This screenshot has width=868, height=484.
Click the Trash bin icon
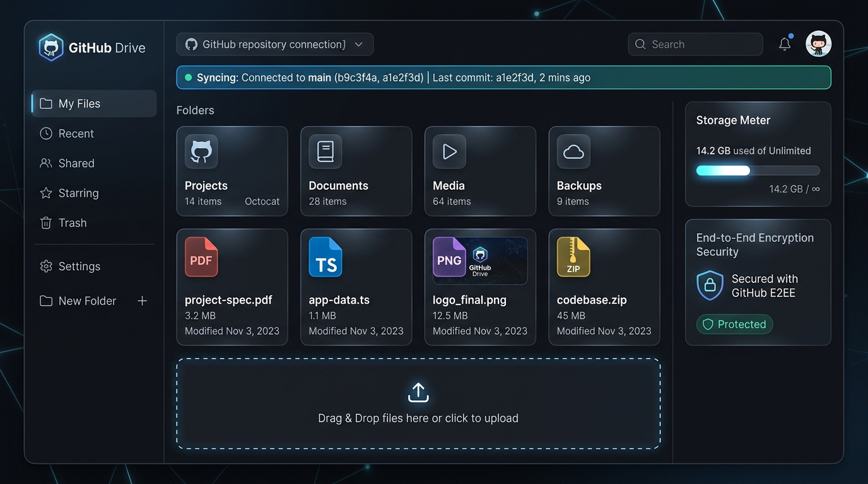(x=46, y=222)
